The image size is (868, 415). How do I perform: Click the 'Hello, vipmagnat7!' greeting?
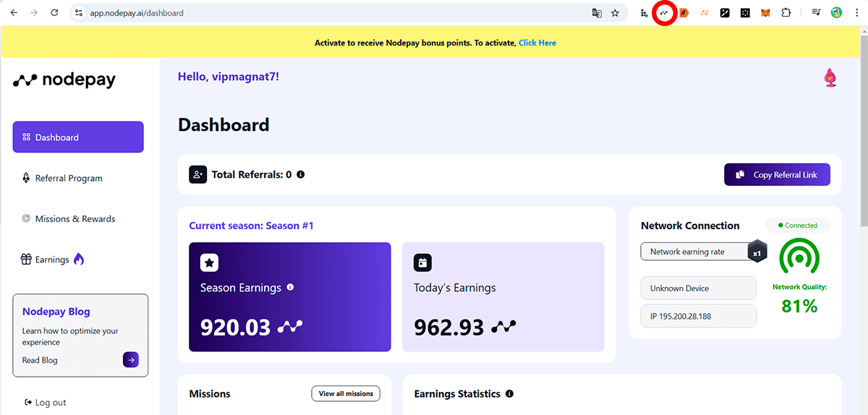[229, 77]
